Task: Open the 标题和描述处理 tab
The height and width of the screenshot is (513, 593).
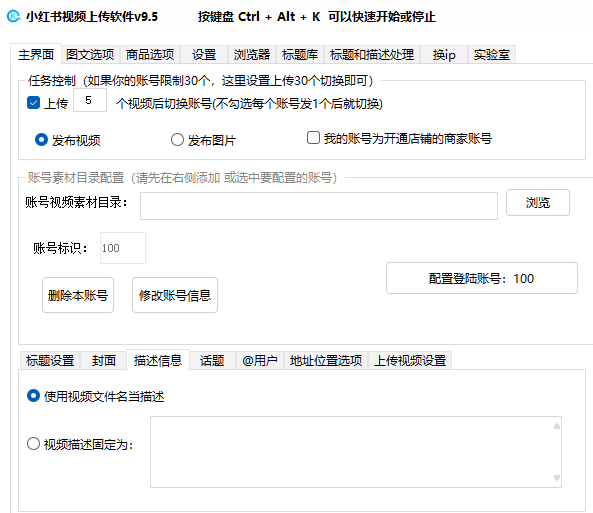Action: 372,54
